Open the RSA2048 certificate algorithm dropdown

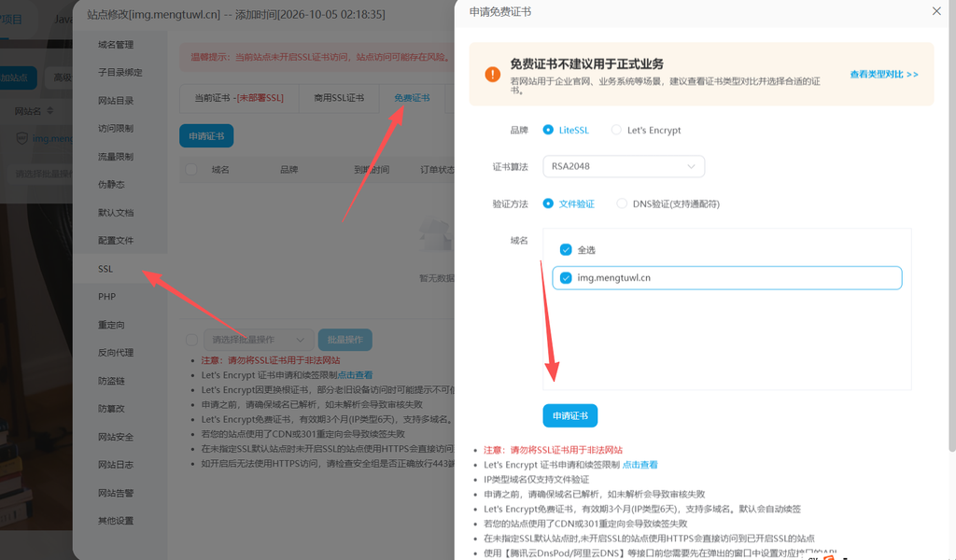pyautogui.click(x=624, y=166)
